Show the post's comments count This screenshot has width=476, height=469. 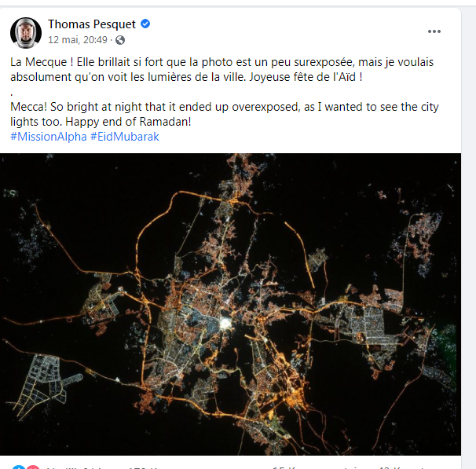click(x=314, y=467)
